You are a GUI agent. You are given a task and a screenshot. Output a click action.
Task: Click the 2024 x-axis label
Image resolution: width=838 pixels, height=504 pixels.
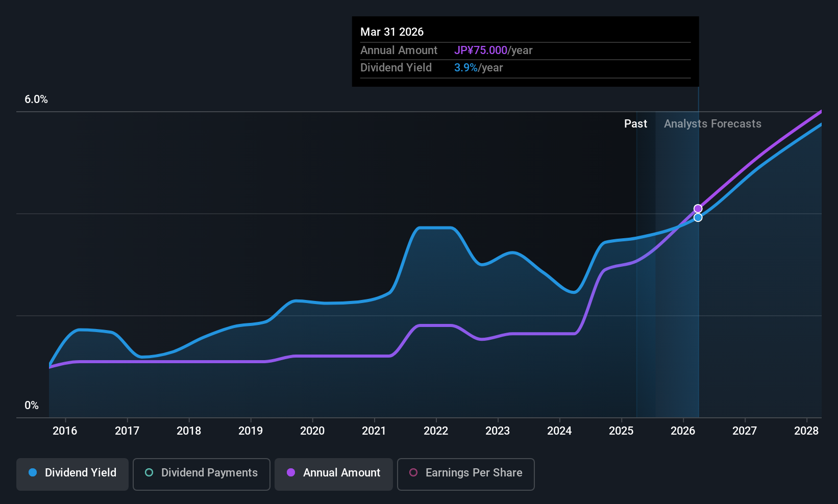(x=559, y=431)
